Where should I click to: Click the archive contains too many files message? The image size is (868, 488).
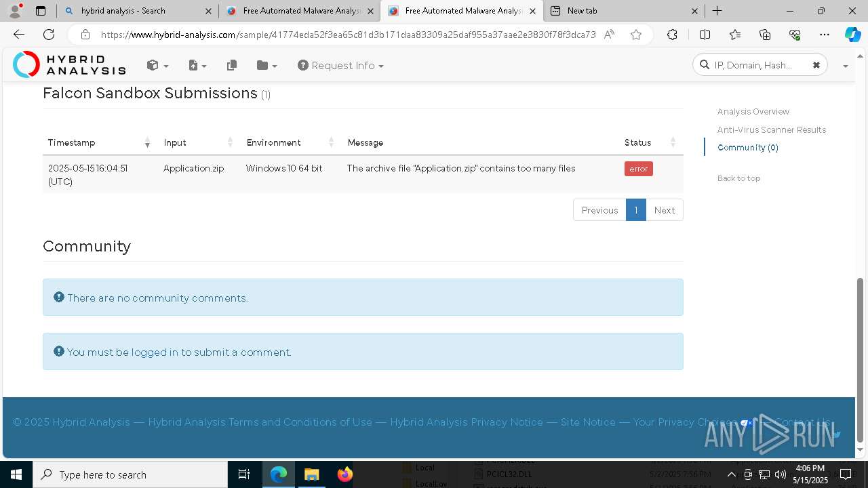461,168
